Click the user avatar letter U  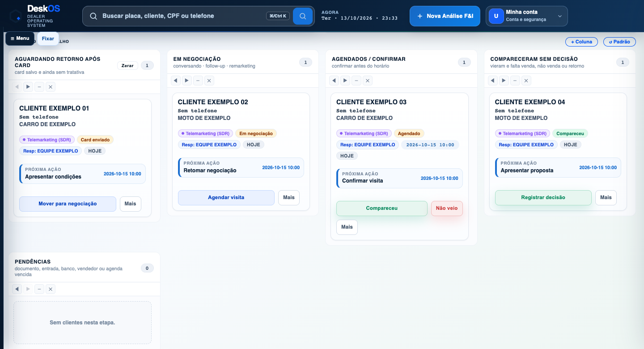pos(496,16)
